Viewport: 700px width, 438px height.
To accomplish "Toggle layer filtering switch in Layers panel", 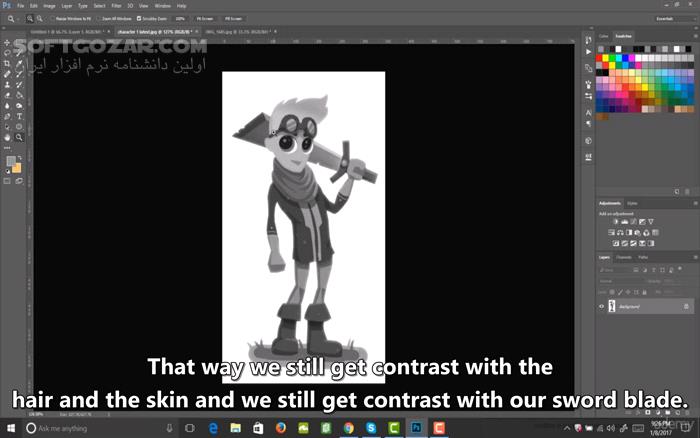I will click(680, 269).
